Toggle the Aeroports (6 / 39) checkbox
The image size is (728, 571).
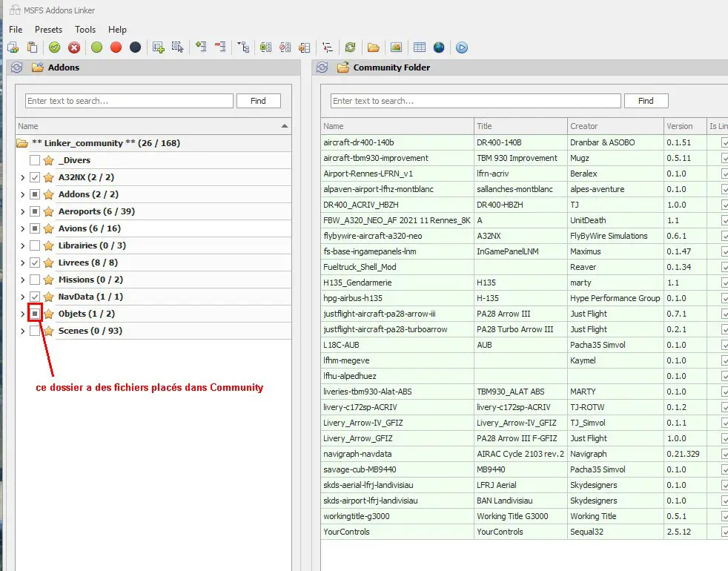34,211
